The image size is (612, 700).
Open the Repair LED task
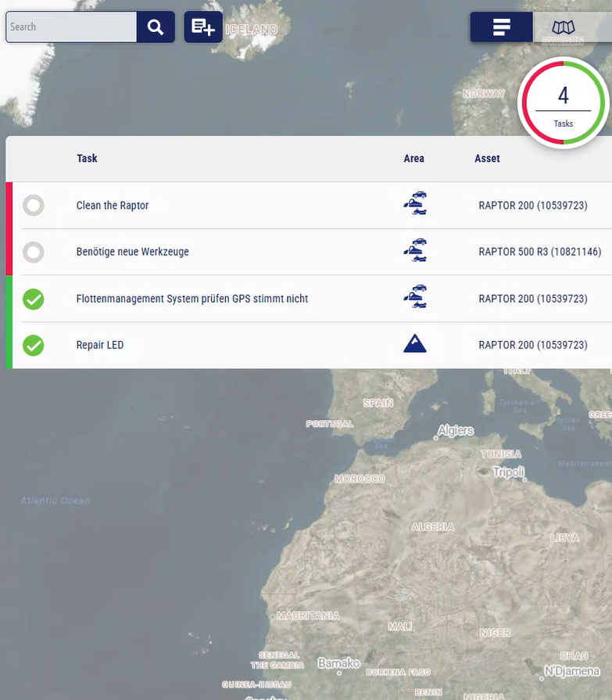[100, 345]
